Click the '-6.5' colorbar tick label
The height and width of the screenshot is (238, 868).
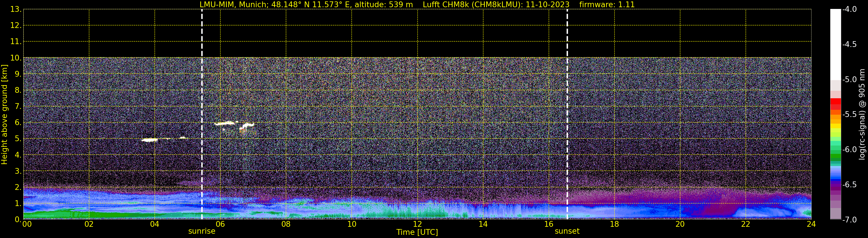(849, 184)
